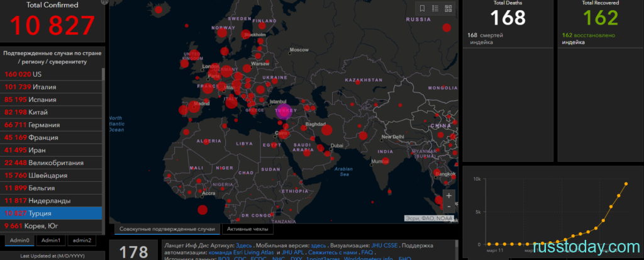Switch to Активные чехлы tab

point(248,229)
